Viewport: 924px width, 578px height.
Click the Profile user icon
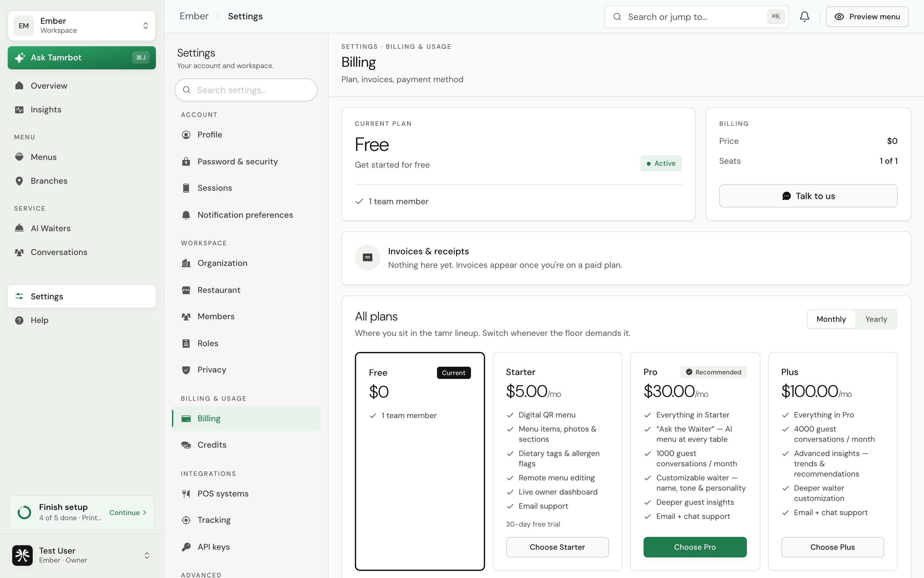pyautogui.click(x=186, y=135)
